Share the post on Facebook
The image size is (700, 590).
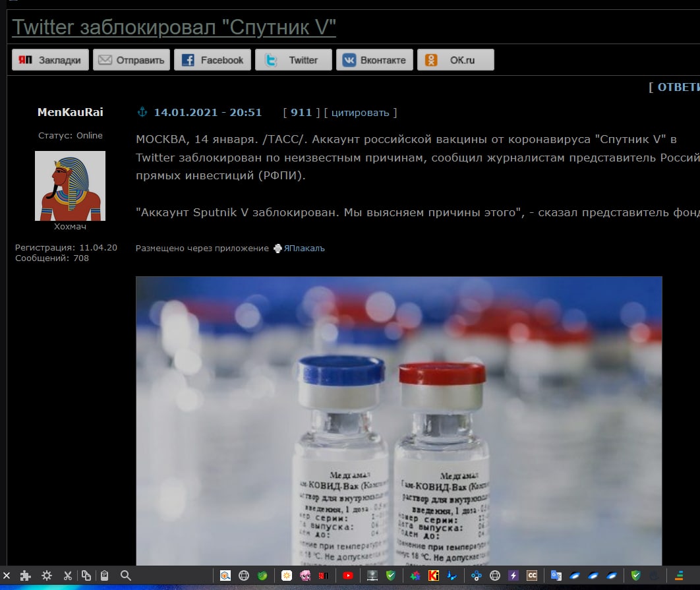pyautogui.click(x=212, y=60)
